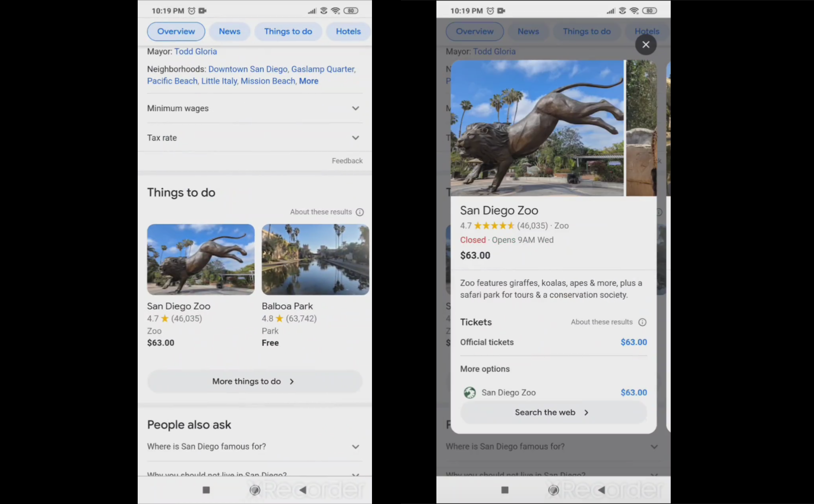
Task: Tap the second photo in popup carousel
Action: coord(641,128)
